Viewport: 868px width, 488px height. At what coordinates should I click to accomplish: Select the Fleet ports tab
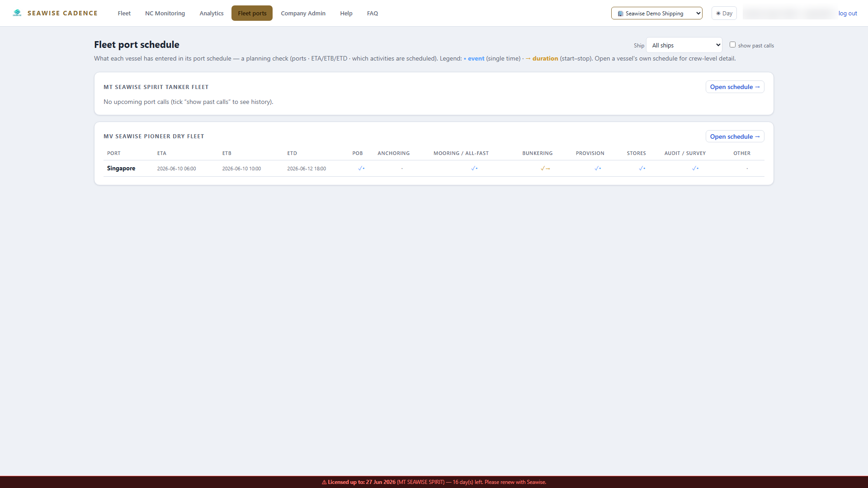coord(252,13)
